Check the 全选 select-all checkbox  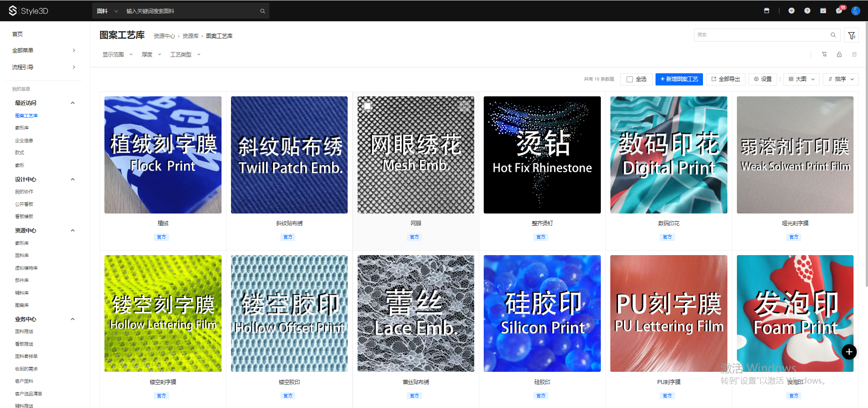coord(630,79)
